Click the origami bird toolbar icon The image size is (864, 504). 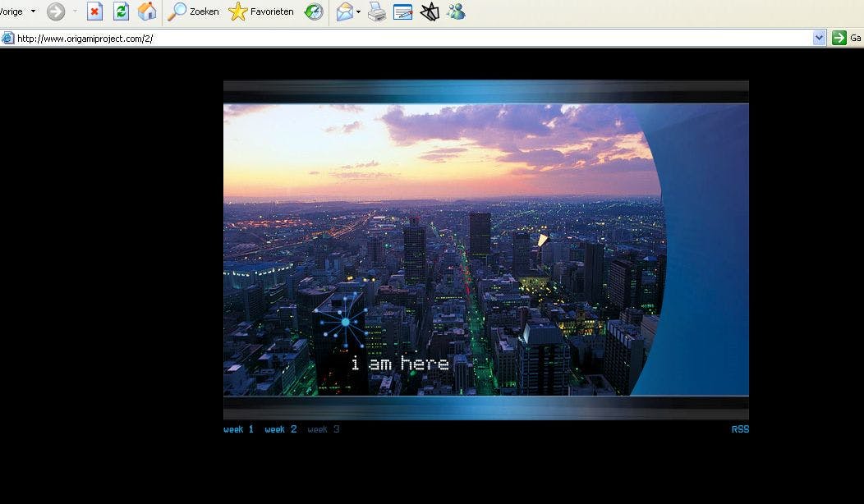[430, 11]
